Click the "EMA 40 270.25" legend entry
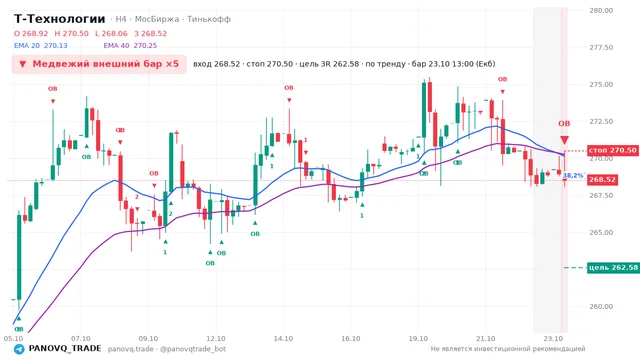This screenshot has height=360, width=640. click(x=130, y=45)
